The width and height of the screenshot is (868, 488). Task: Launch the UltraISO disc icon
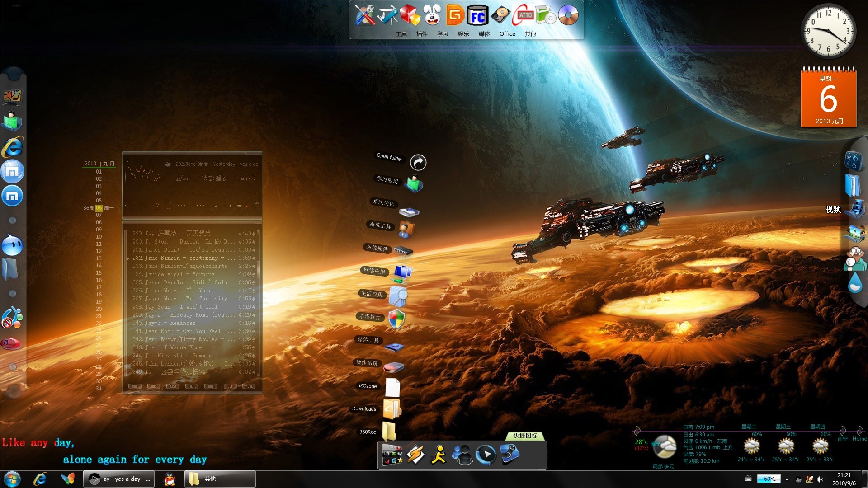568,15
